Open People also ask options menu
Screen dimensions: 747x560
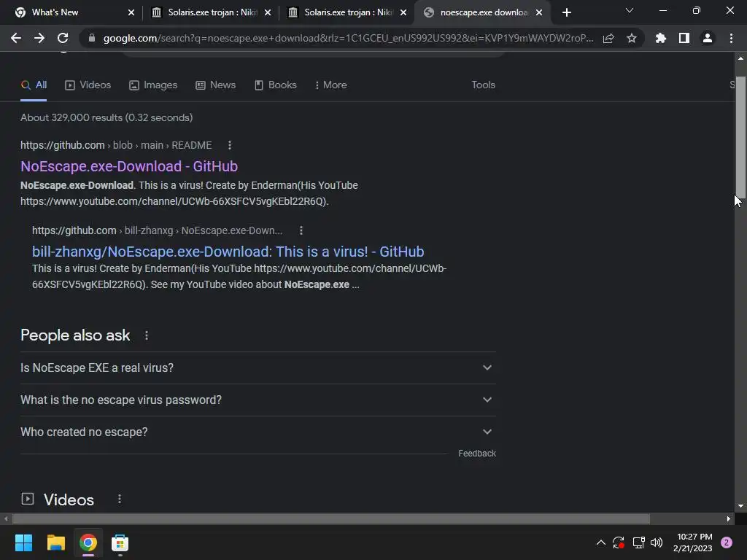pyautogui.click(x=147, y=335)
